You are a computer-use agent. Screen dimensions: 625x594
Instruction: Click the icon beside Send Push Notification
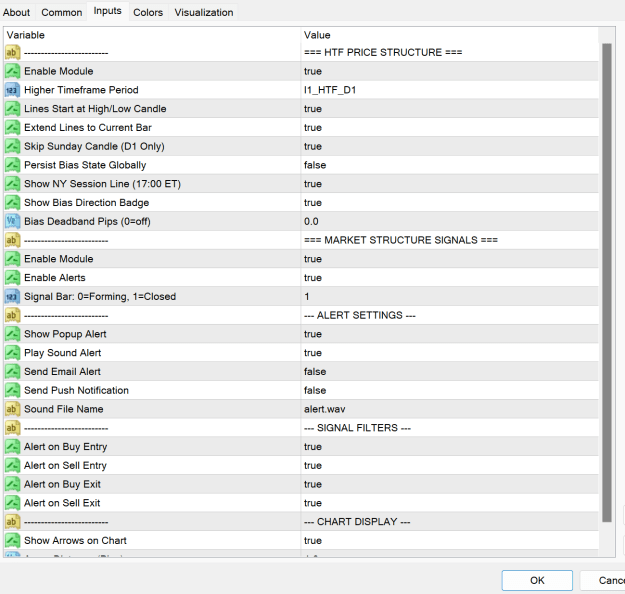pyautogui.click(x=12, y=390)
